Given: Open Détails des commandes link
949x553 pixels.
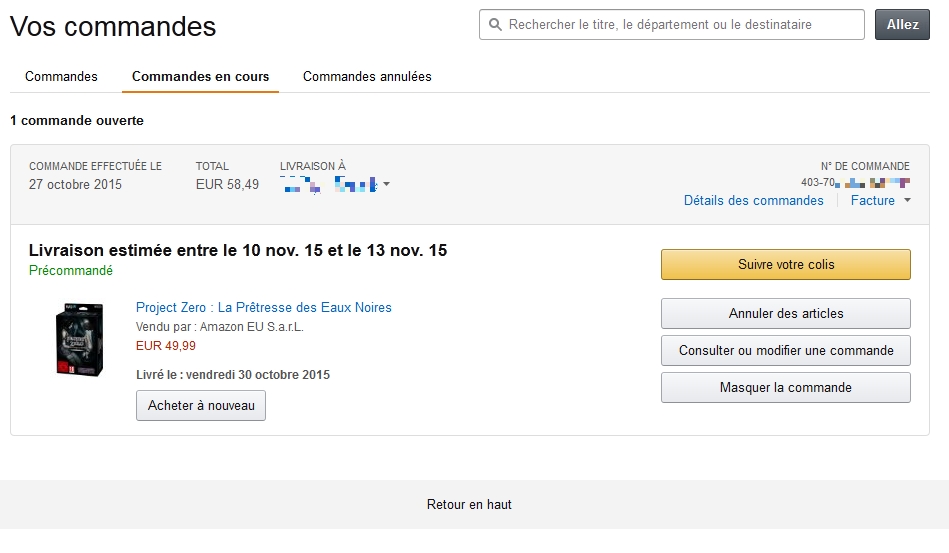Looking at the screenshot, I should pos(754,200).
